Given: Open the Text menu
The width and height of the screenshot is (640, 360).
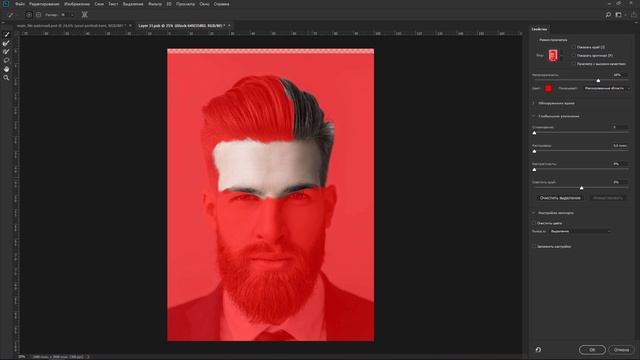Looking at the screenshot, I should point(113,4).
